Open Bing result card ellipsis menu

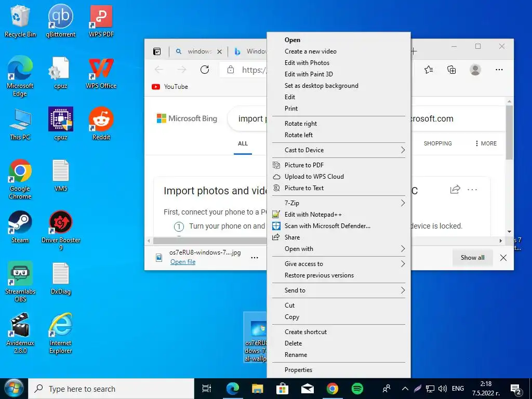[x=472, y=190]
